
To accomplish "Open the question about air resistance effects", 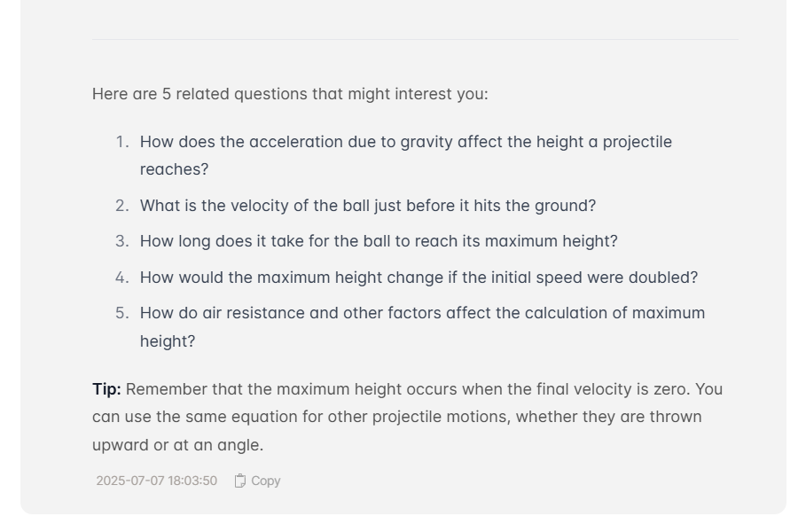I will pos(422,327).
